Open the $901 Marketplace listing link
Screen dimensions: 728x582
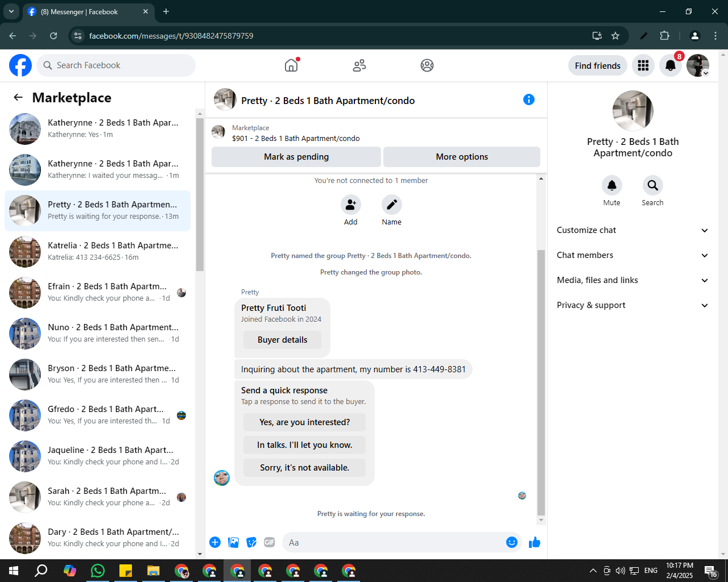[296, 138]
